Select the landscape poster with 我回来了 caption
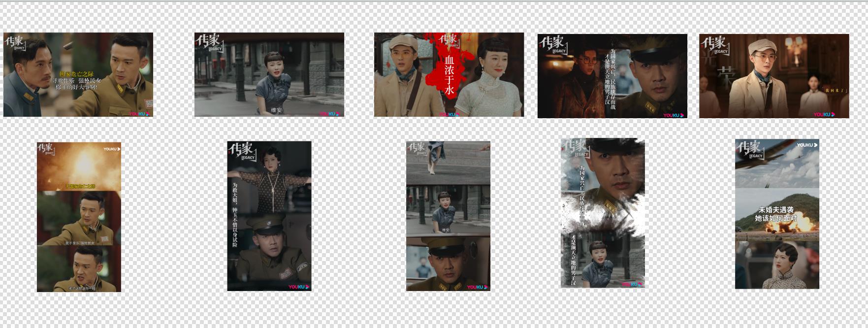868x328 pixels. [x=774, y=76]
